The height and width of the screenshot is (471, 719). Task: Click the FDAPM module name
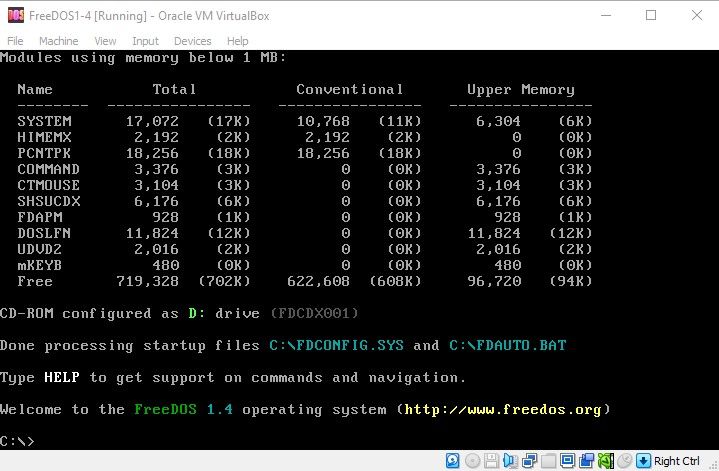click(x=40, y=217)
